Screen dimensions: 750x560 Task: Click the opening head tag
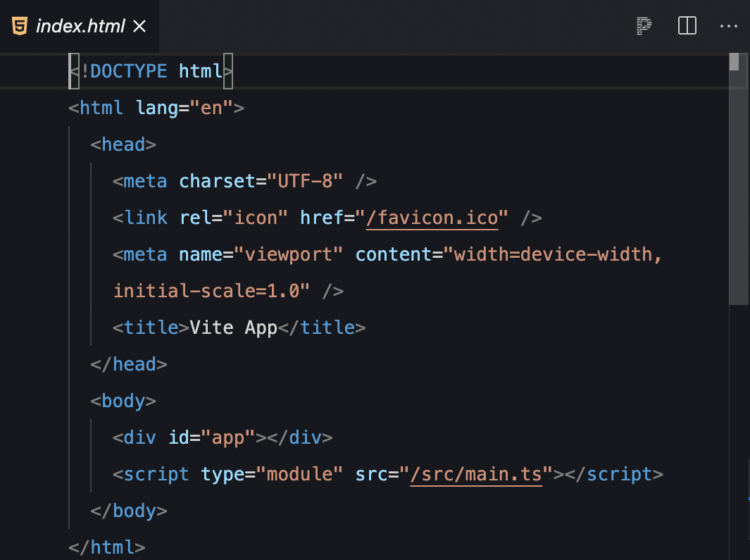pyautogui.click(x=123, y=144)
